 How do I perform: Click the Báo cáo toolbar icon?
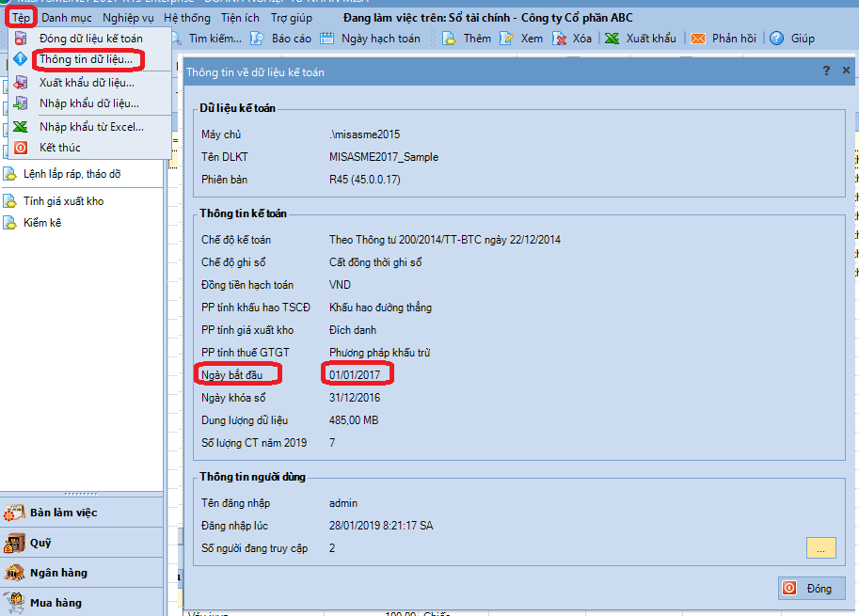[x=257, y=39]
